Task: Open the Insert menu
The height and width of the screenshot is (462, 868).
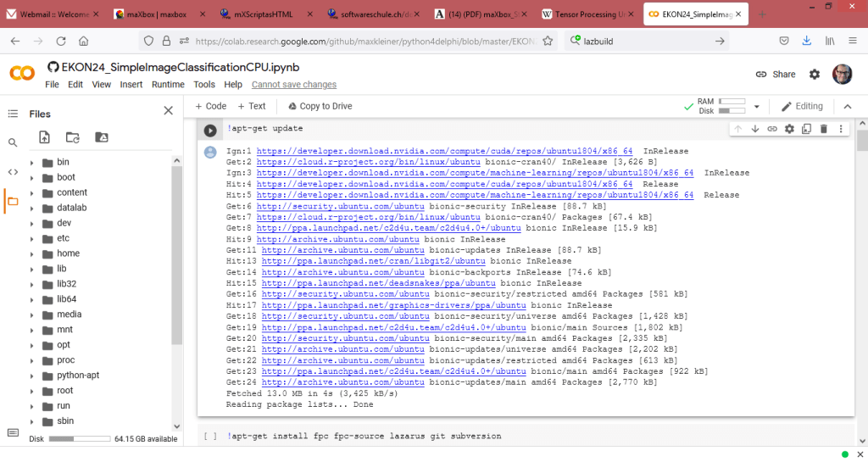Action: (131, 85)
